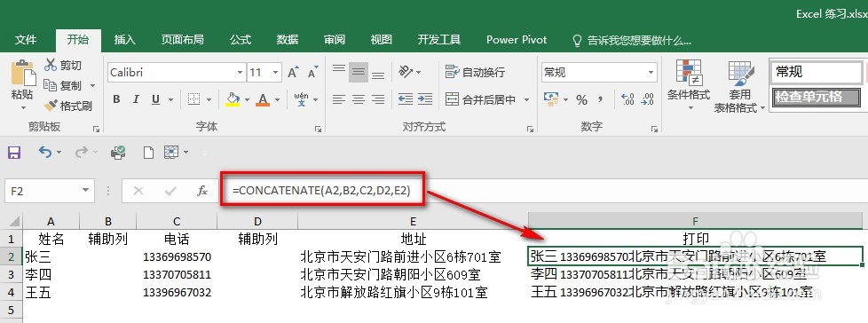Image resolution: width=868 pixels, height=323 pixels.
Task: Select row 3 header
Action: coord(11,274)
